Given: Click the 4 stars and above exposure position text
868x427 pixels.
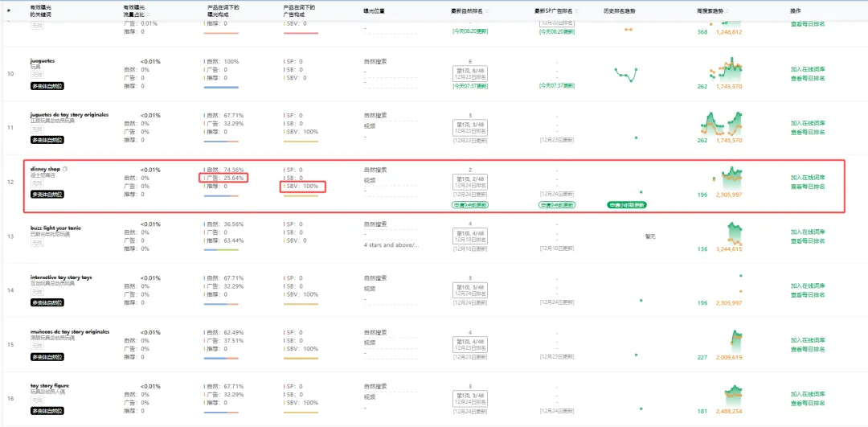Looking at the screenshot, I should pyautogui.click(x=391, y=244).
